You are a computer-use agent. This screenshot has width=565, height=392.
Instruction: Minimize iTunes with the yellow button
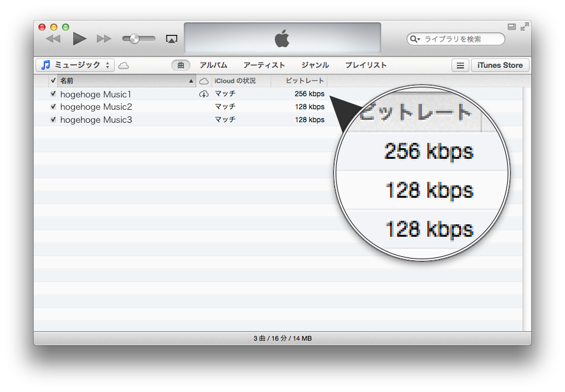tap(54, 27)
